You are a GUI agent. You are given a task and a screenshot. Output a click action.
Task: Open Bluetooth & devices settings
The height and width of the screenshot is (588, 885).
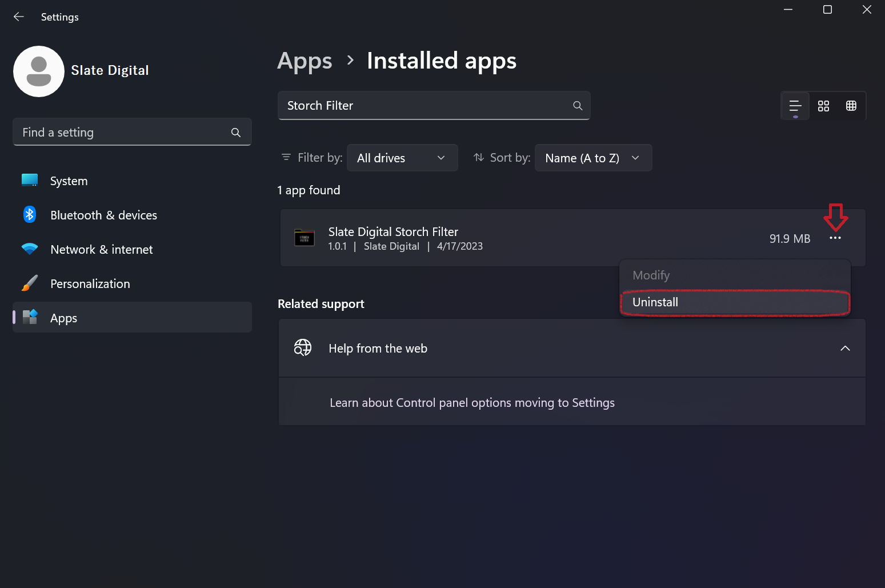[x=132, y=215]
